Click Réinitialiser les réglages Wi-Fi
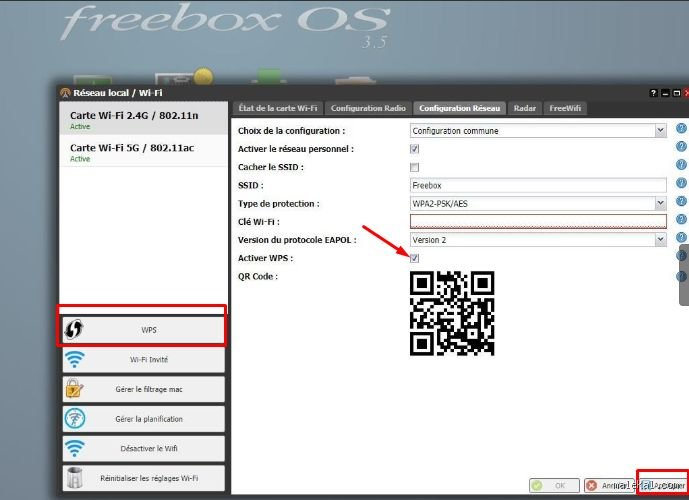This screenshot has width=689, height=500. pyautogui.click(x=144, y=478)
